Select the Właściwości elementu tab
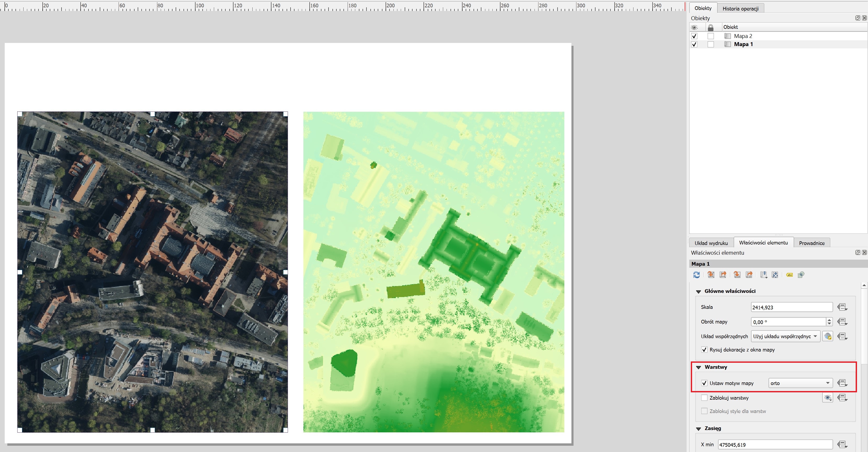The width and height of the screenshot is (868, 452). [763, 243]
